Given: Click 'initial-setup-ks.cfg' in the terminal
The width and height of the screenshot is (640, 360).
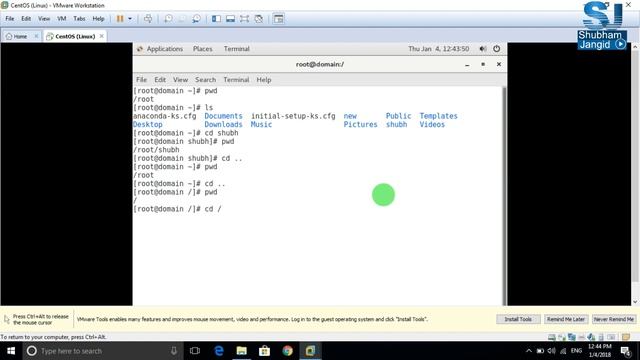Looking at the screenshot, I should click(x=293, y=116).
